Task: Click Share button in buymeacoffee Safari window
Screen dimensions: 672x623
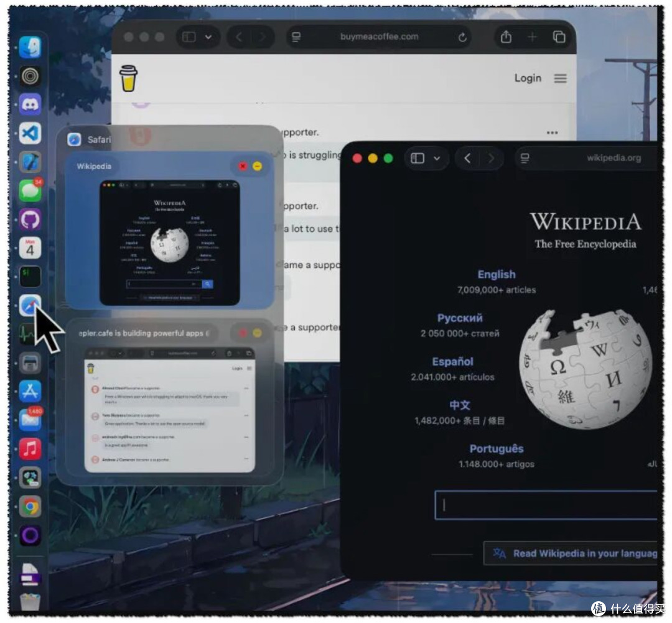Action: point(506,37)
